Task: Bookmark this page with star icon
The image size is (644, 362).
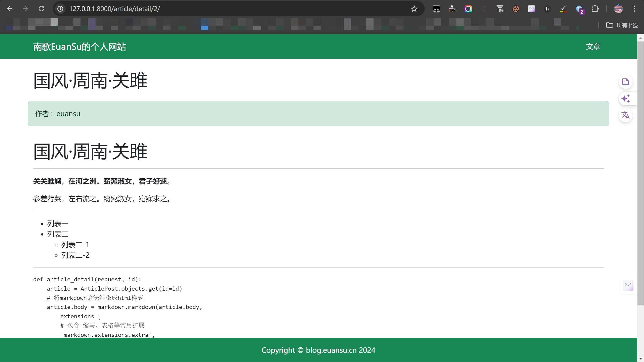Action: click(414, 9)
